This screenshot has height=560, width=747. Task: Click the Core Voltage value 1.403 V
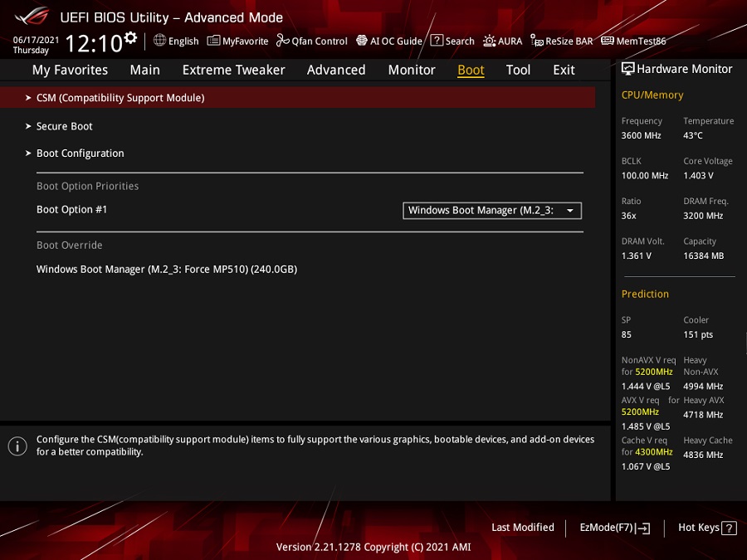(x=698, y=176)
